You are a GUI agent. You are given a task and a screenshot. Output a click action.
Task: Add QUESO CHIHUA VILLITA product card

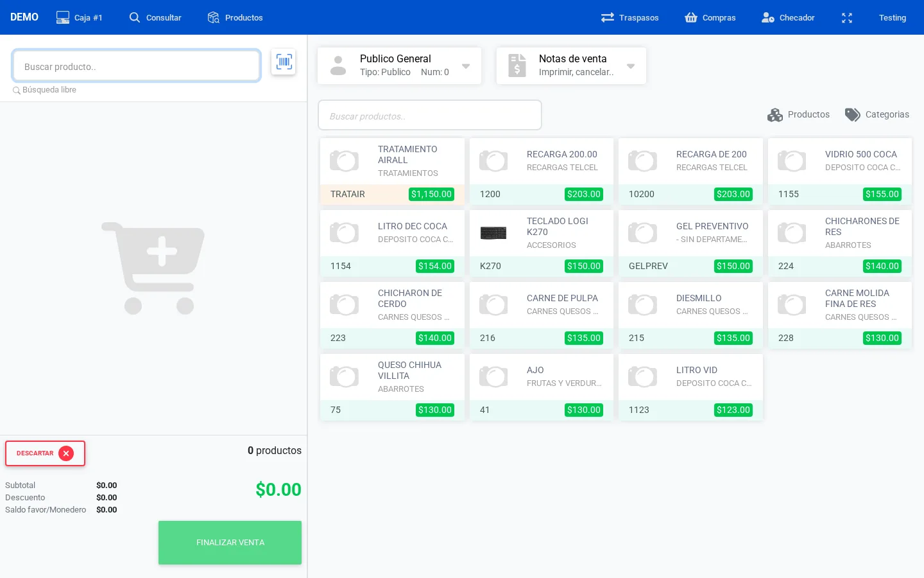(x=392, y=387)
